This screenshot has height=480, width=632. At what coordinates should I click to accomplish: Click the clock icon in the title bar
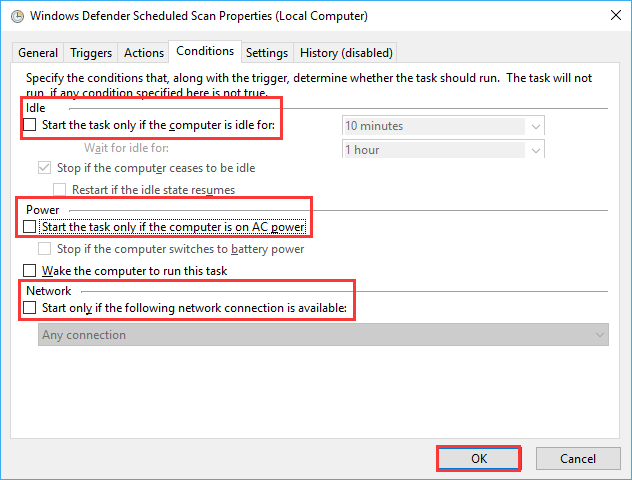17,17
